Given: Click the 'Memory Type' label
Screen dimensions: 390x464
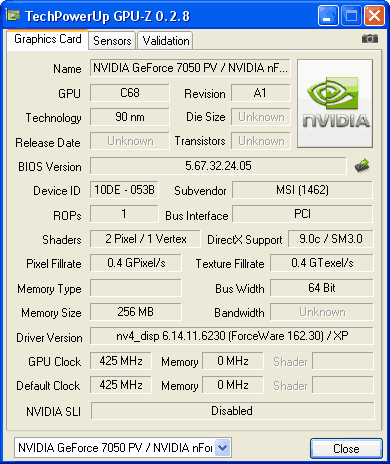Looking at the screenshot, I should pyautogui.click(x=49, y=289).
